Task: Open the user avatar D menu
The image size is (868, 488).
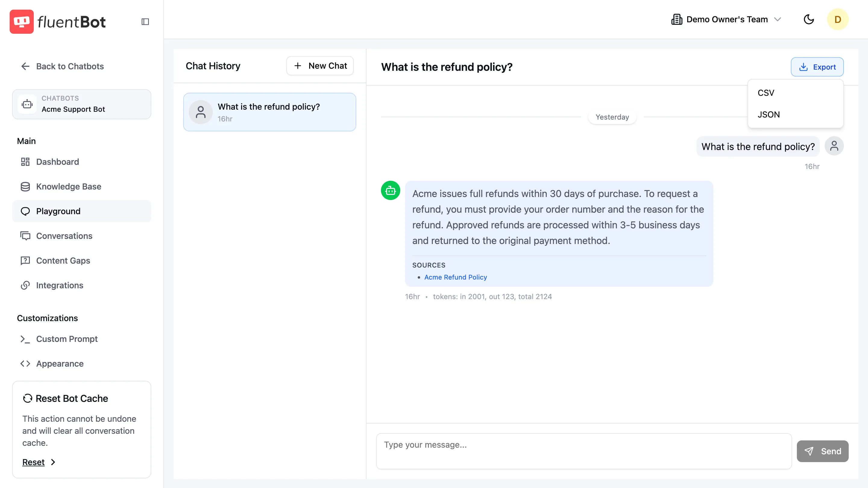Action: click(x=838, y=19)
